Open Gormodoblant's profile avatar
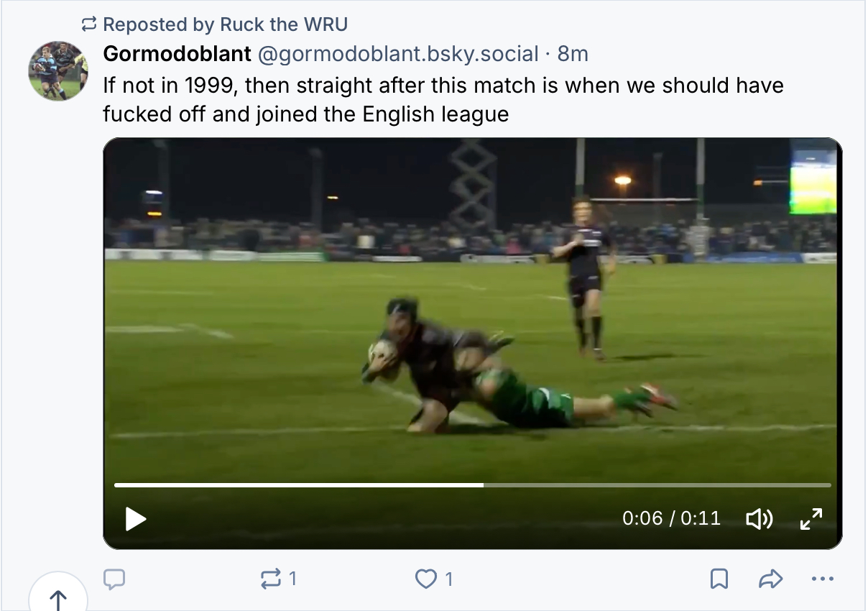 click(x=57, y=70)
